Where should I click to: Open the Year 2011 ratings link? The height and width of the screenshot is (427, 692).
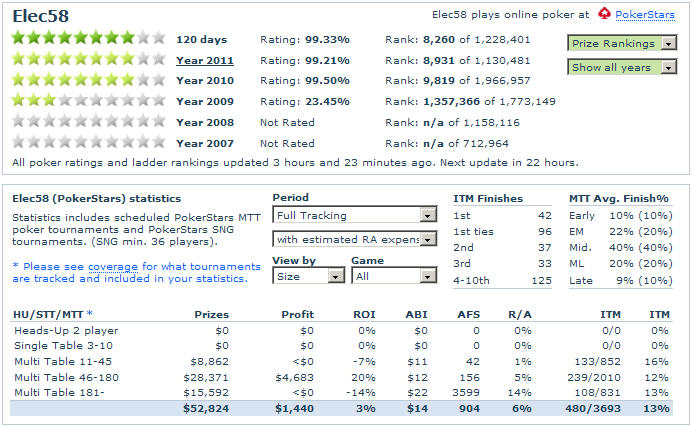[205, 60]
